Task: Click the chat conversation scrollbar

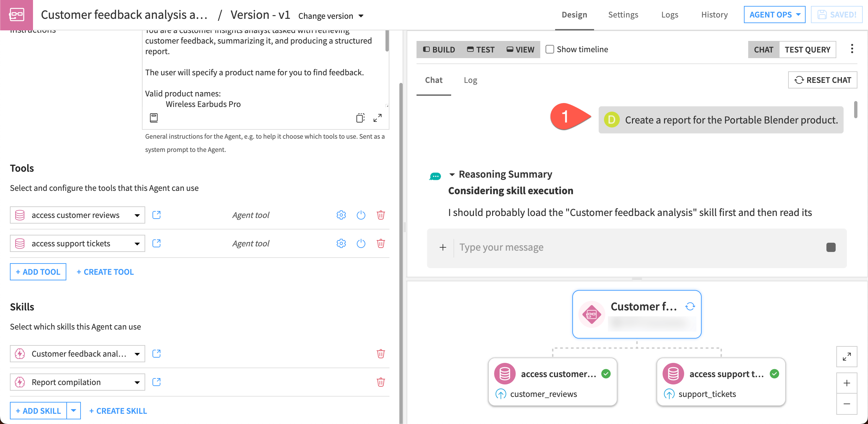Action: tap(855, 109)
